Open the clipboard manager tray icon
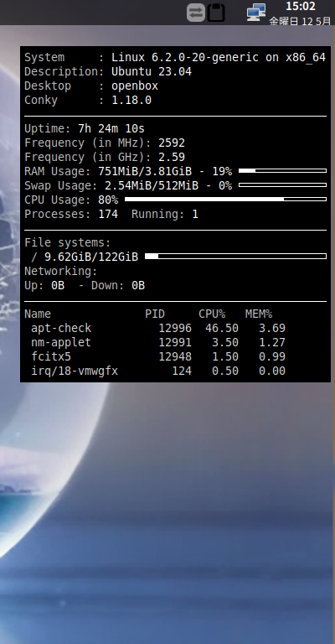Screen dimensions: 335x644 pyautogui.click(x=216, y=13)
